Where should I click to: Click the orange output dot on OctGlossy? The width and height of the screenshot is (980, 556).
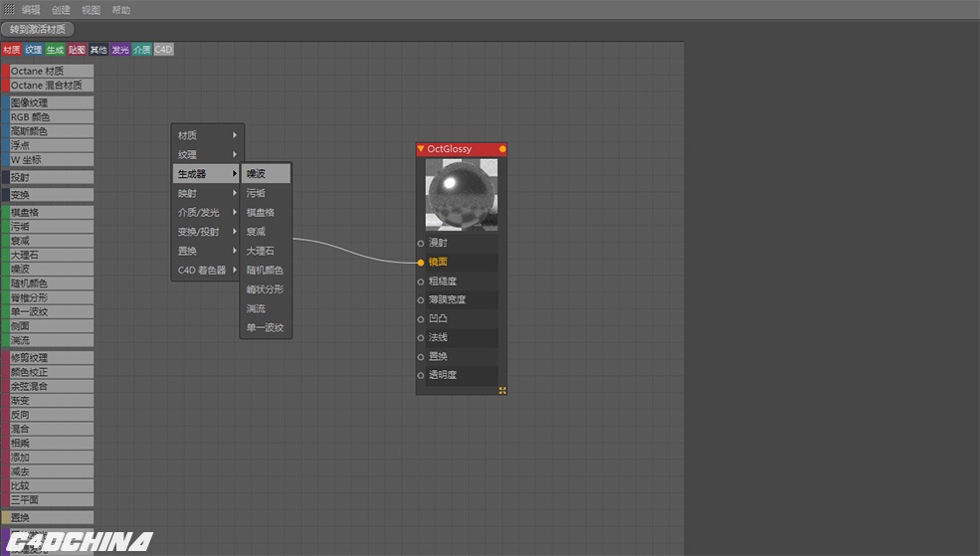click(501, 148)
